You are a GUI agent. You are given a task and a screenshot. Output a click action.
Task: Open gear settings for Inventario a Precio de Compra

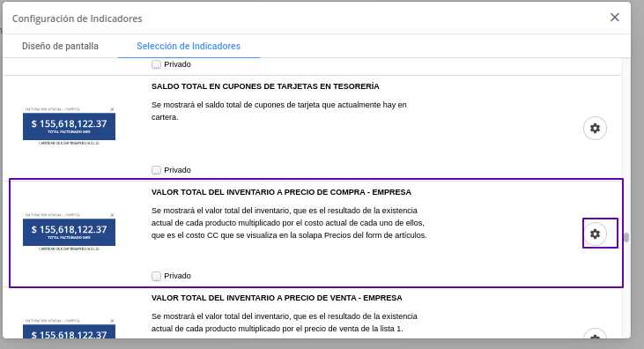tap(595, 234)
